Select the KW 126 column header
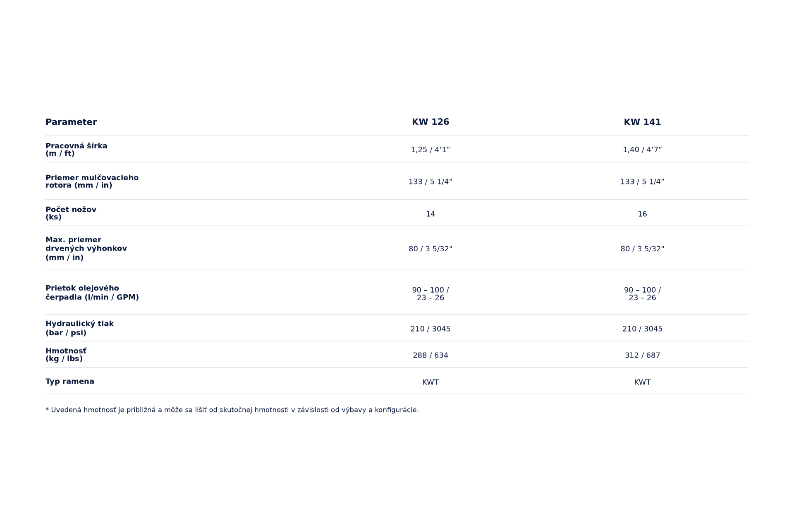Screen dimensions: 794x532 [430, 122]
